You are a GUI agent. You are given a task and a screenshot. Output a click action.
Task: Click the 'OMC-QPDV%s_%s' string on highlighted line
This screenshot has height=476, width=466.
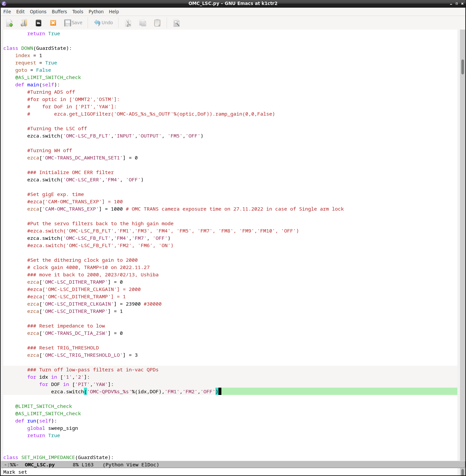(109, 392)
